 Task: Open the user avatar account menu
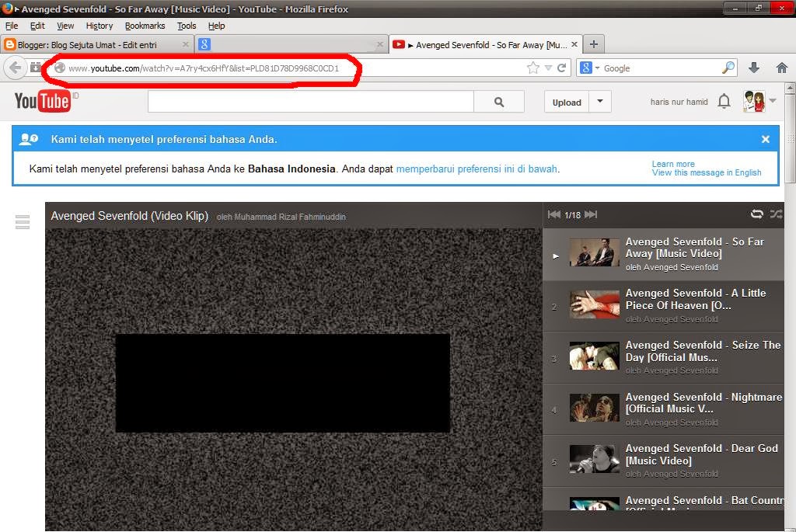coord(754,102)
